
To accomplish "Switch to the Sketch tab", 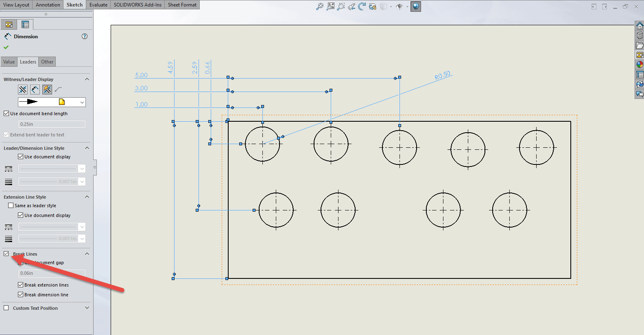I will click(x=74, y=5).
